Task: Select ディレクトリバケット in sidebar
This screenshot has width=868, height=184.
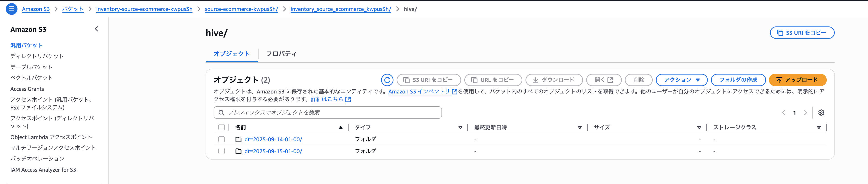Action: [x=37, y=56]
